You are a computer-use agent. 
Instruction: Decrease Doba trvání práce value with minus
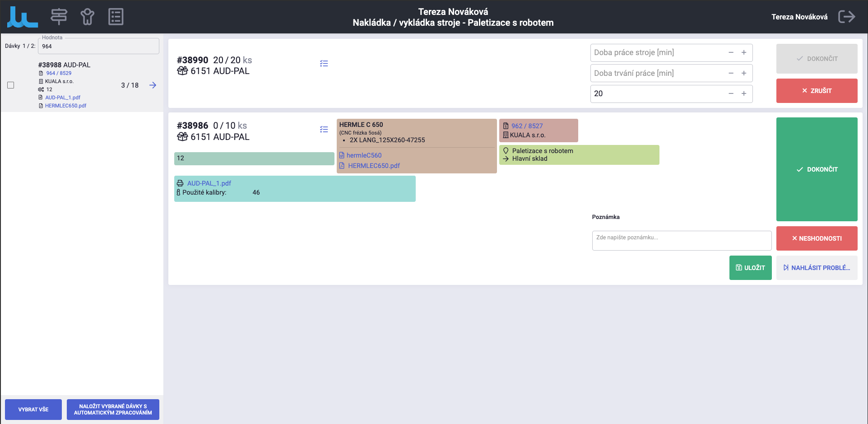[x=731, y=73]
